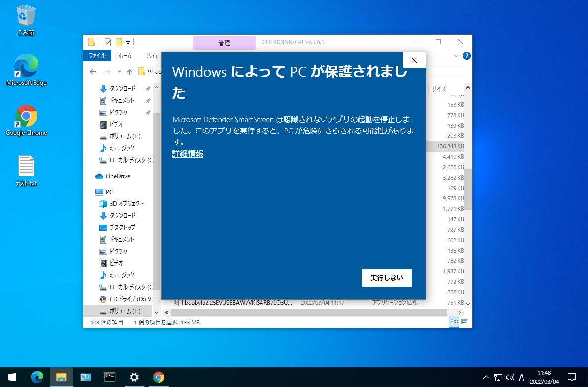The height and width of the screenshot is (387, 588).
Task: Switch to details view icon in status bar
Action: [x=454, y=322]
